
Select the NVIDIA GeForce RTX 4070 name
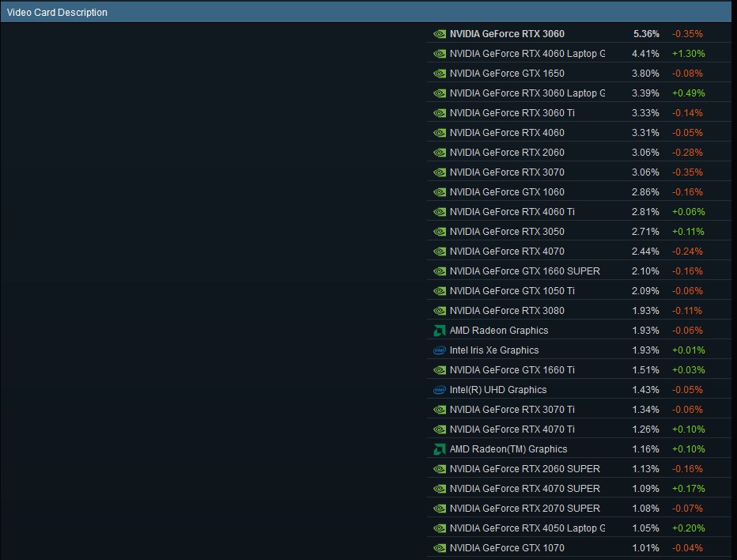507,251
